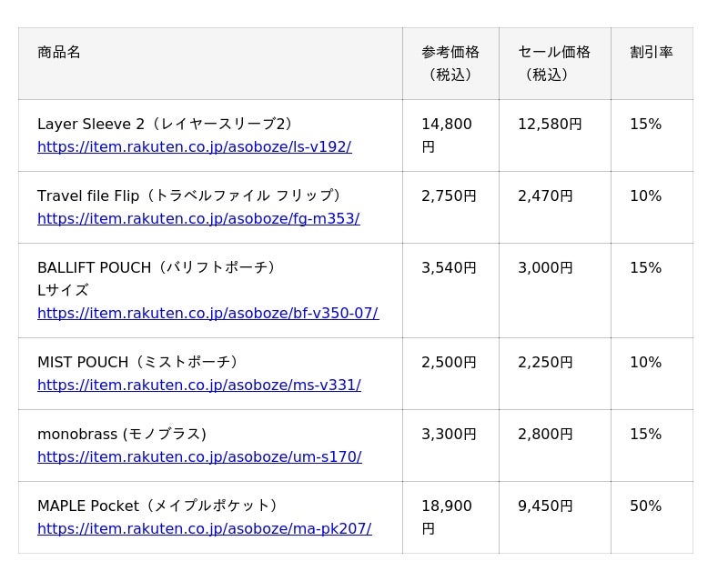This screenshot has height=581, width=728.
Task: Open the BALLIFT POUCH bf-v350-07 link
Action: tap(208, 314)
